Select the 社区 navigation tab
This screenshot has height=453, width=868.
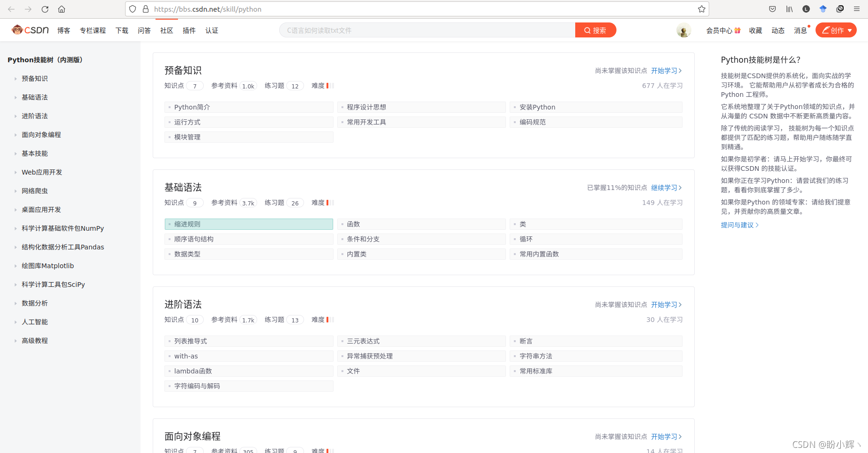coord(167,30)
